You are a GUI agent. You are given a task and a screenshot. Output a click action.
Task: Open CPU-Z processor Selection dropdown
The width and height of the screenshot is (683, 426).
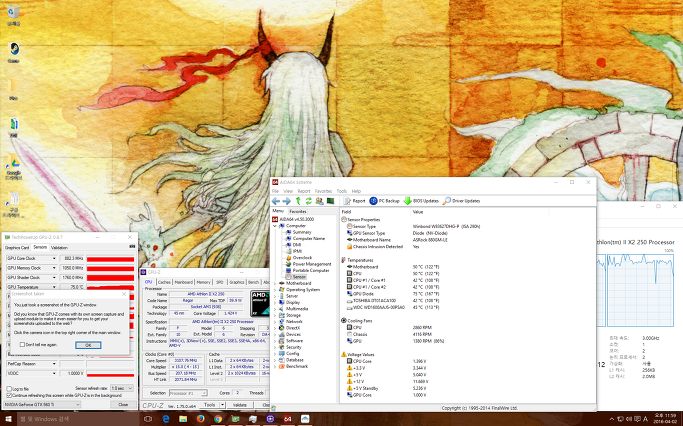pos(188,393)
